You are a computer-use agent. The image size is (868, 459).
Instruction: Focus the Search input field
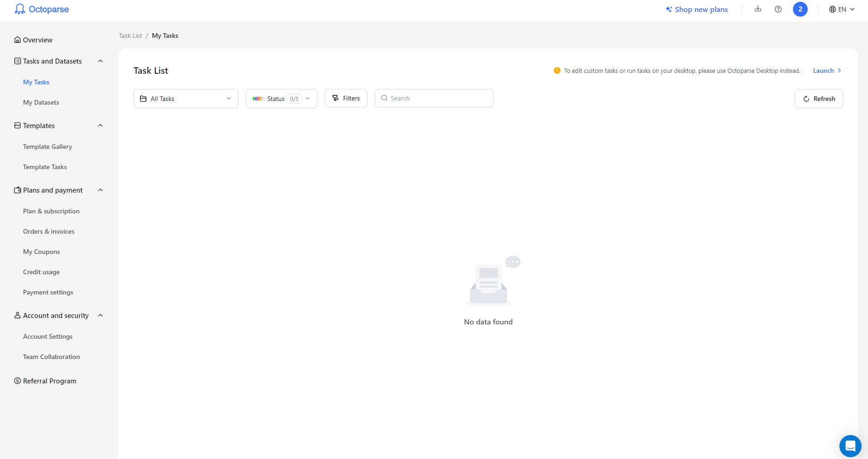click(x=434, y=98)
